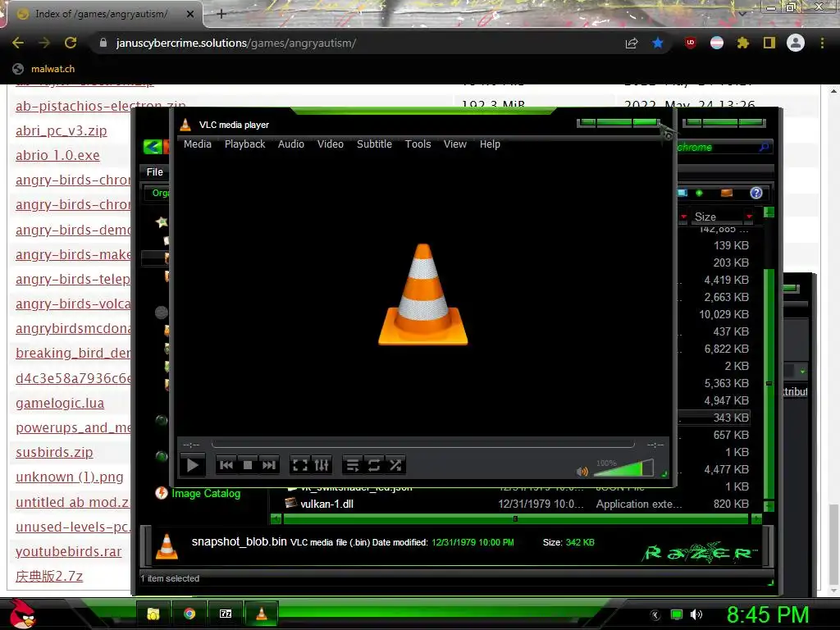Open unknown (1).png link
Image resolution: width=840 pixels, height=630 pixels.
70,477
